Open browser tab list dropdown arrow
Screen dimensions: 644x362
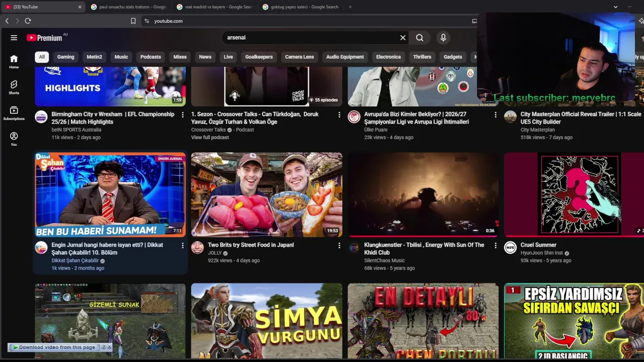pyautogui.click(x=615, y=7)
